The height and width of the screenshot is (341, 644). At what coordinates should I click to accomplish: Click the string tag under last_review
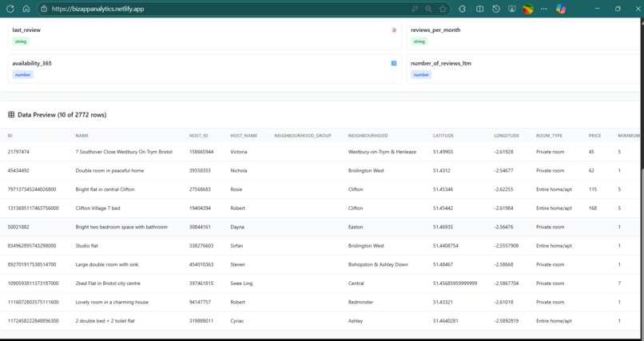pos(21,42)
